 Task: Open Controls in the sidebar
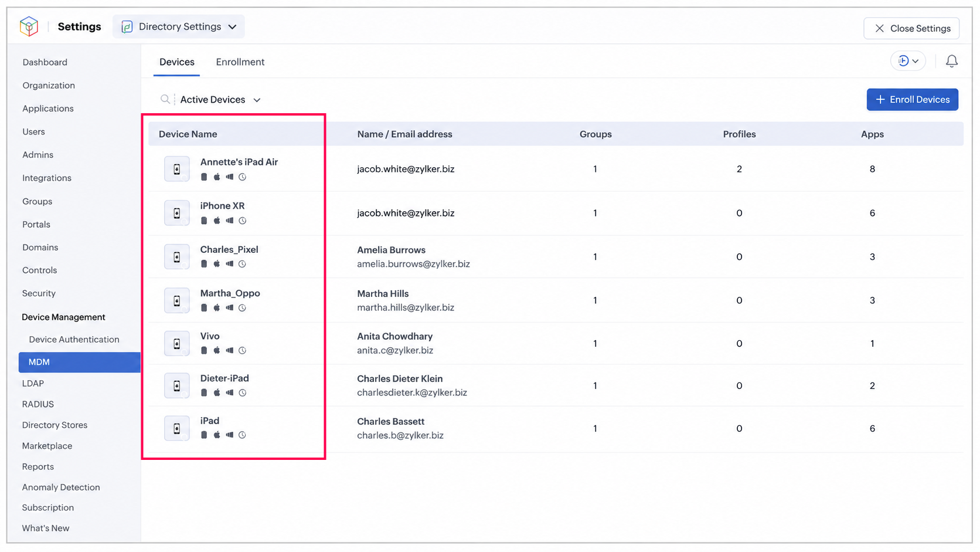40,270
